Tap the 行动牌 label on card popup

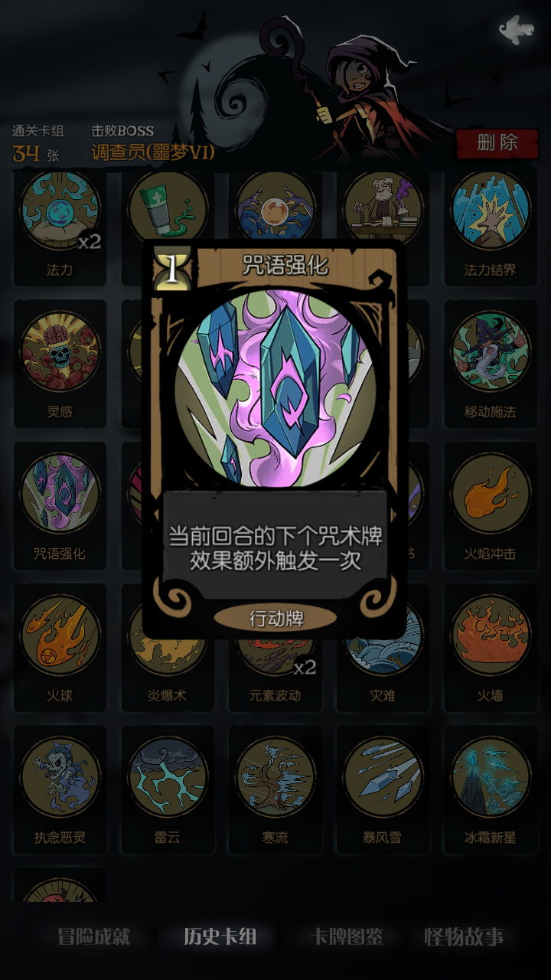coord(275,618)
